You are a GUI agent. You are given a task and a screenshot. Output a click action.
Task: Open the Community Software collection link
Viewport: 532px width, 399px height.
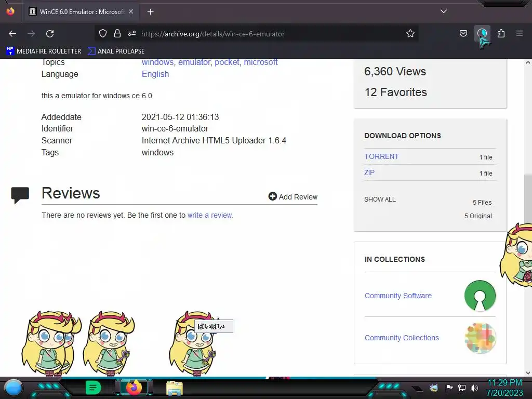[398, 296]
